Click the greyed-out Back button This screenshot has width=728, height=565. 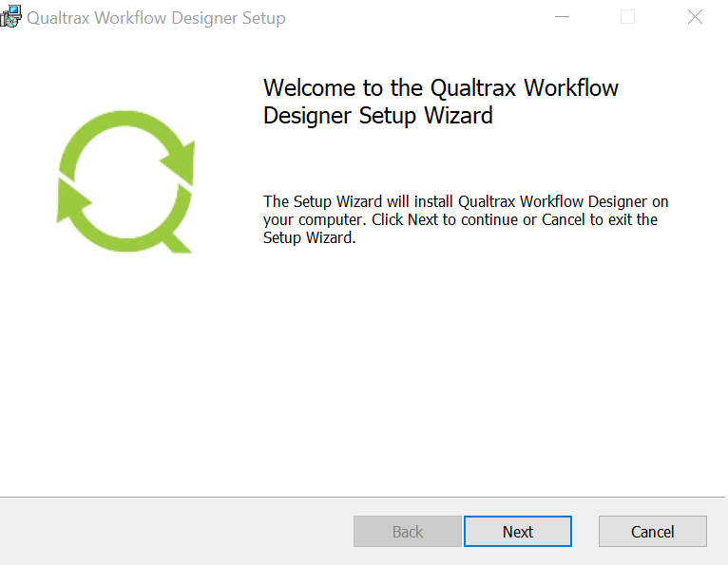tap(407, 531)
